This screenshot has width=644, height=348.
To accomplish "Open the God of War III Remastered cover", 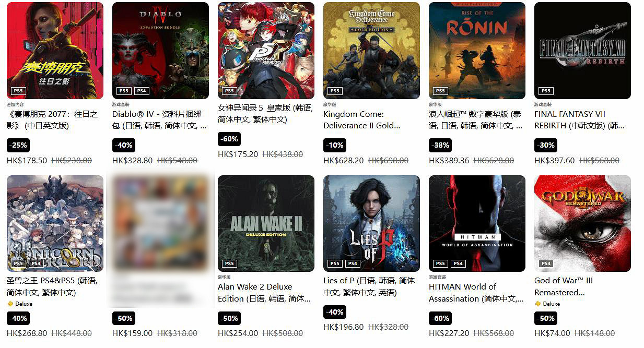I will click(x=582, y=223).
